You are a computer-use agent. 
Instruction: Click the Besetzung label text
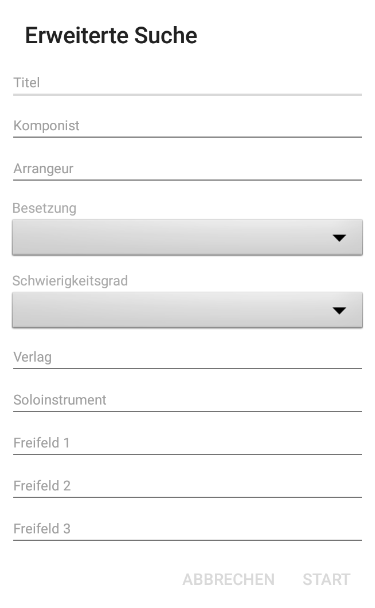tap(45, 208)
